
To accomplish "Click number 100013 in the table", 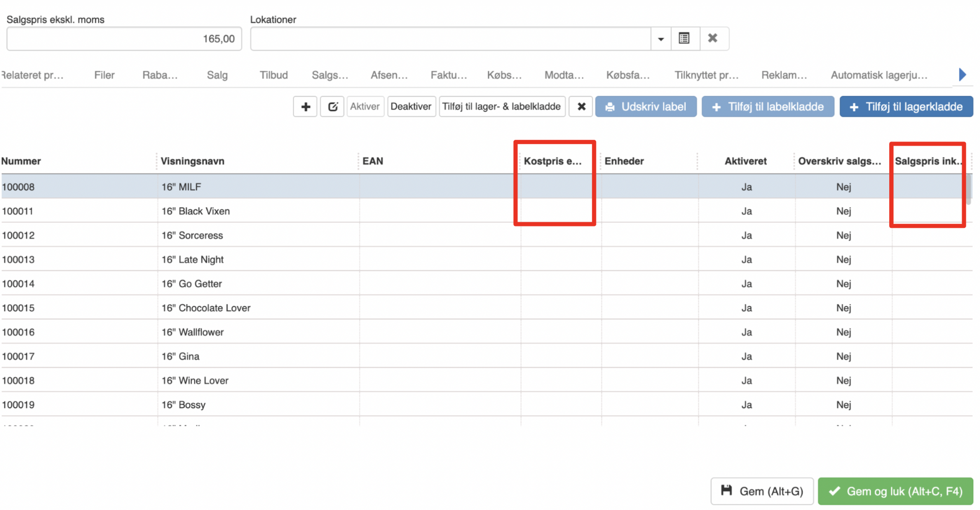I will click(18, 259).
